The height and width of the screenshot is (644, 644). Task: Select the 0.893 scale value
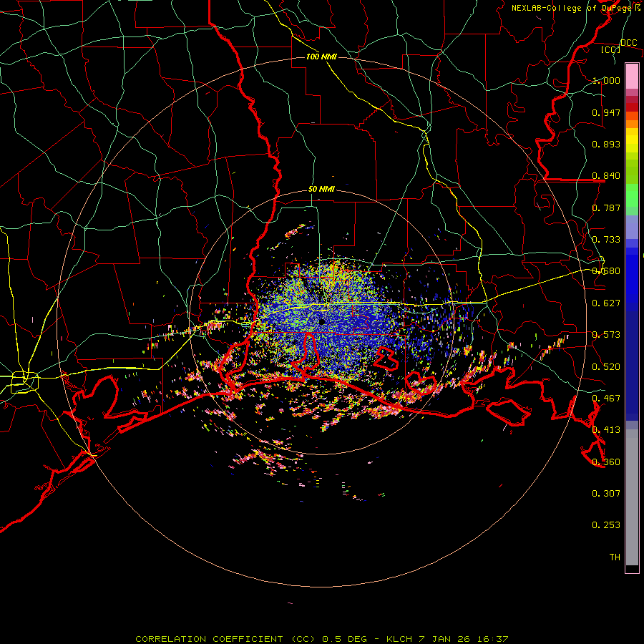(606, 144)
